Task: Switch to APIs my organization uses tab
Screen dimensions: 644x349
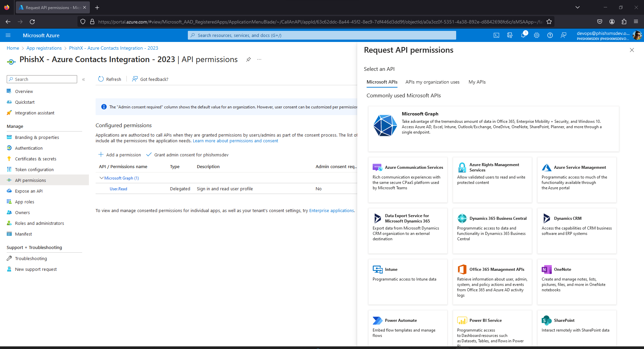Action: tap(432, 82)
